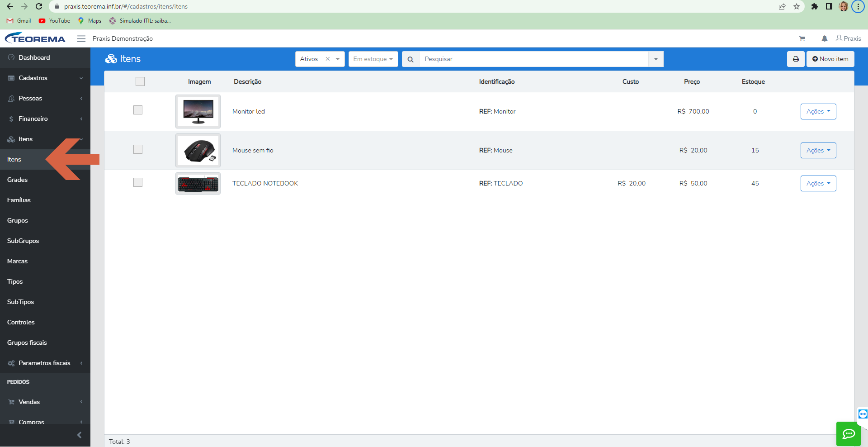Click browser forward arrow

(x=24, y=6)
